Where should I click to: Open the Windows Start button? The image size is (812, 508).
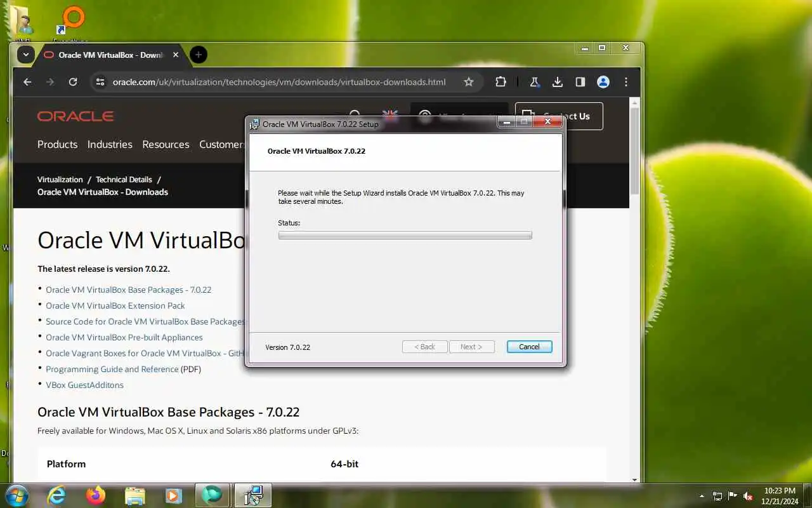(17, 495)
